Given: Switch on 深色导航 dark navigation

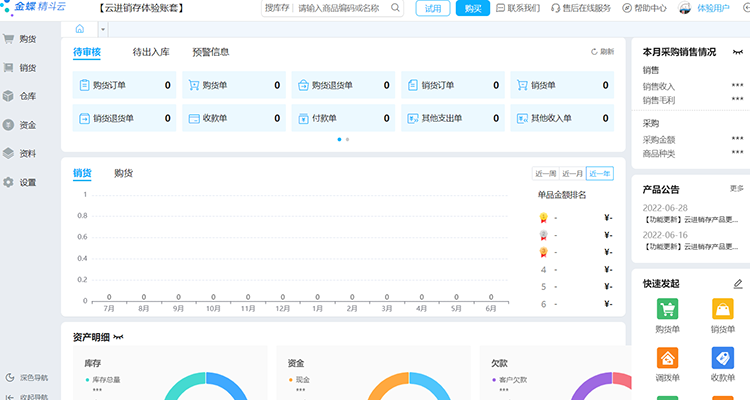Looking at the screenshot, I should 26,377.
